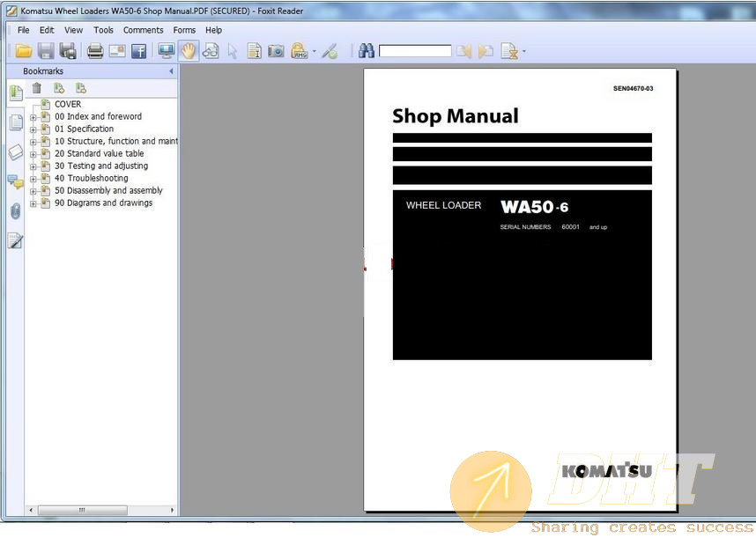Expand the 10 Structure, function bookmark
Screen dimensions: 756x538
pos(33,142)
